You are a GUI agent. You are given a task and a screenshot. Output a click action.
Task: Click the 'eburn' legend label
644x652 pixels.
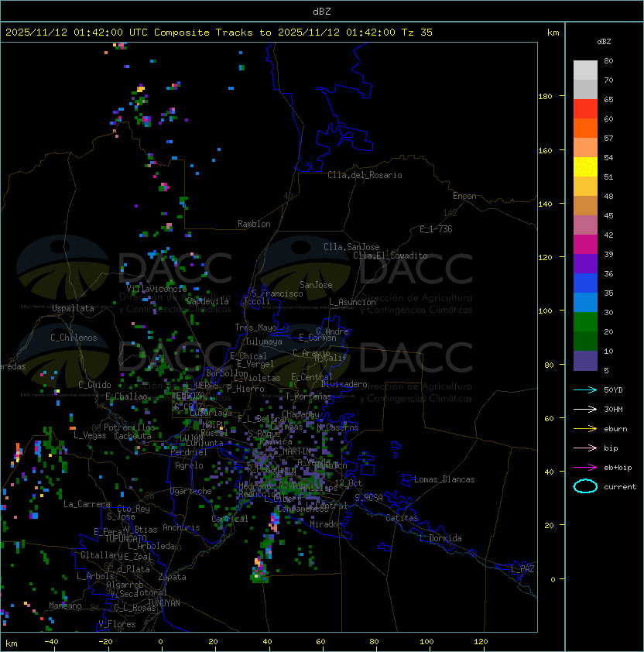point(615,429)
